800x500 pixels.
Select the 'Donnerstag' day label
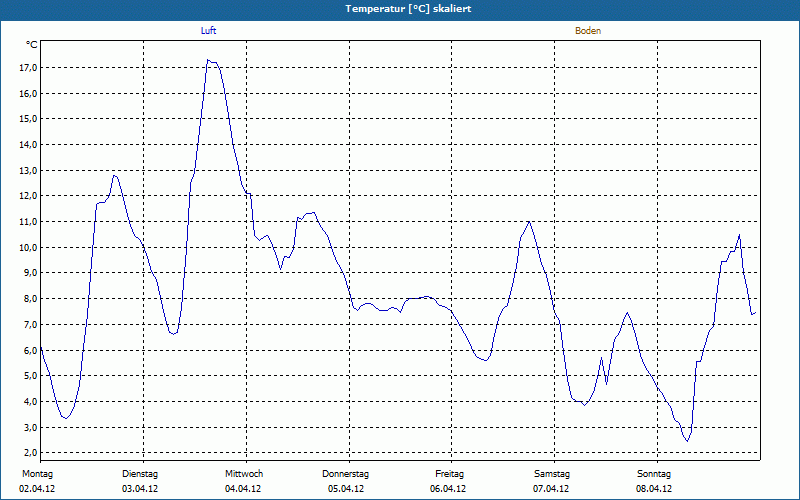pyautogui.click(x=345, y=474)
